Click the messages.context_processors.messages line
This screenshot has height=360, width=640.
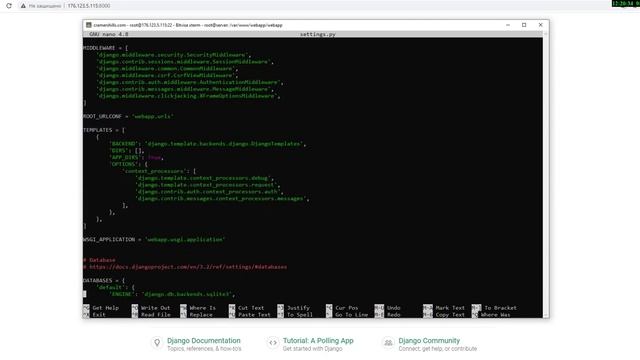(x=222, y=198)
